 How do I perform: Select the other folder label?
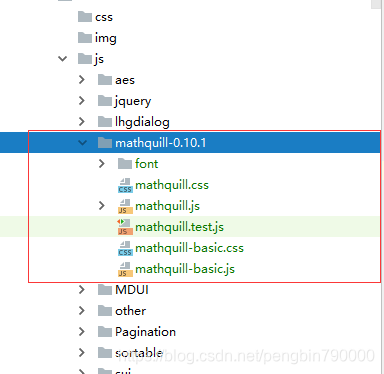tap(131, 311)
